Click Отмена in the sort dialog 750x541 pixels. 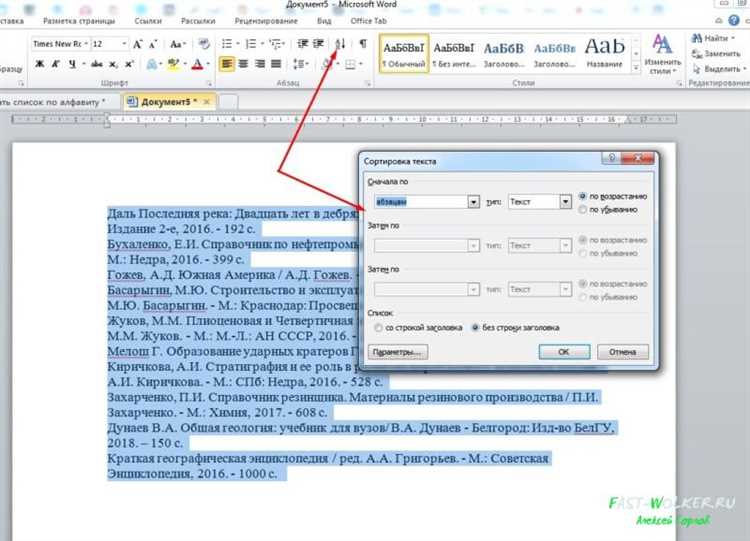pyautogui.click(x=623, y=352)
